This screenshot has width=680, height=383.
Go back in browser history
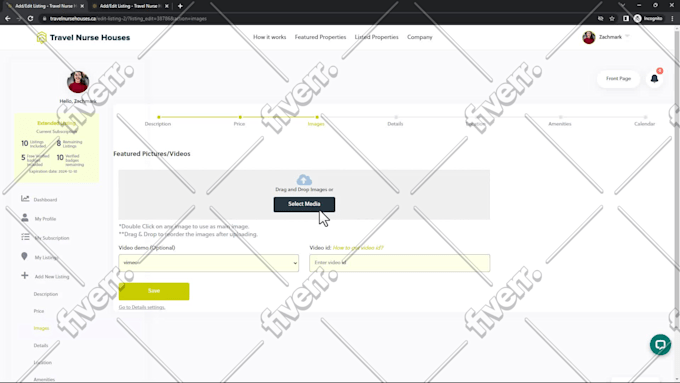click(7, 18)
